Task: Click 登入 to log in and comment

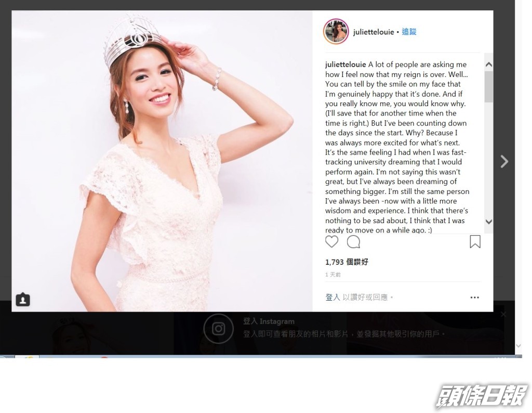Action: (x=332, y=298)
